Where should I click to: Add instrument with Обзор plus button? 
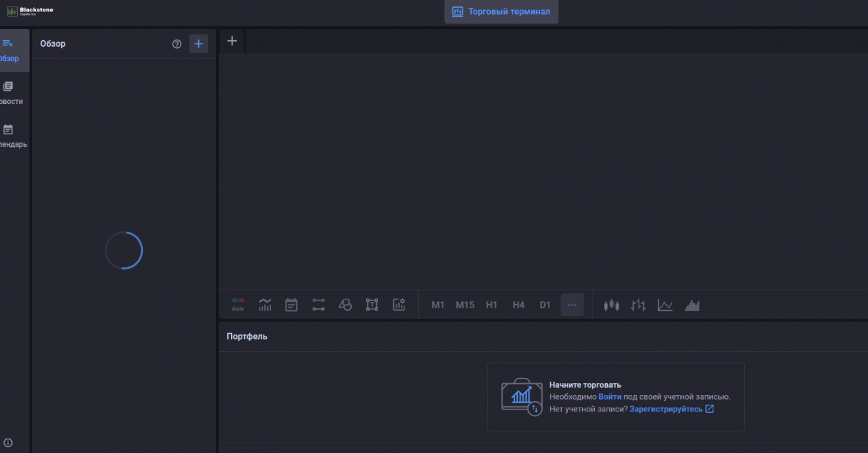click(x=198, y=44)
